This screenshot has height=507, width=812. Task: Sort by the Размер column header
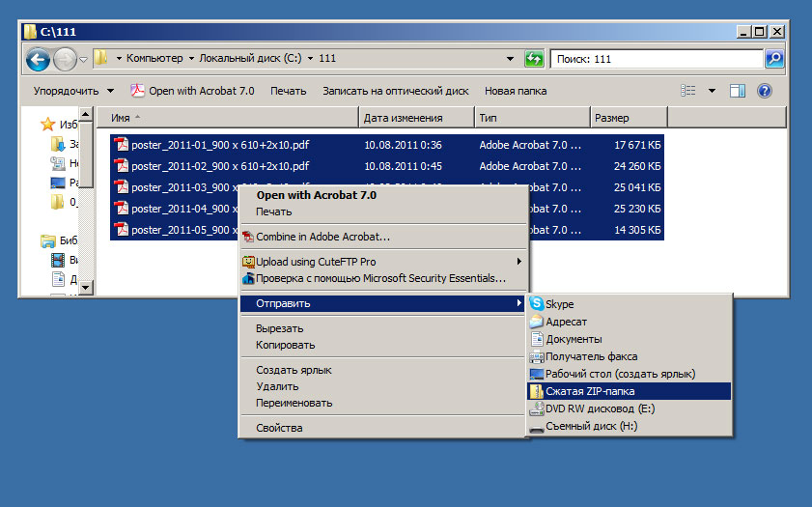(629, 118)
